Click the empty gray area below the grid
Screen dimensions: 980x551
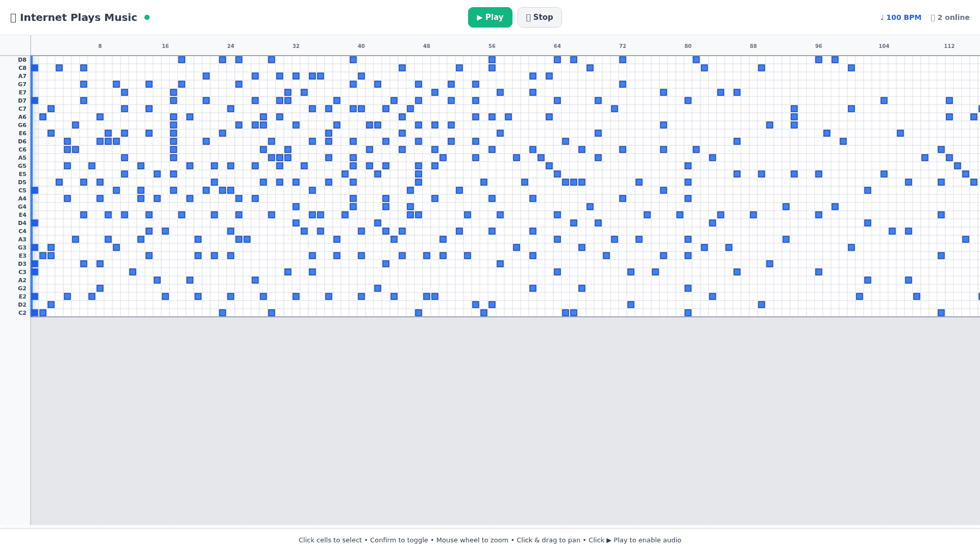[x=505, y=418]
